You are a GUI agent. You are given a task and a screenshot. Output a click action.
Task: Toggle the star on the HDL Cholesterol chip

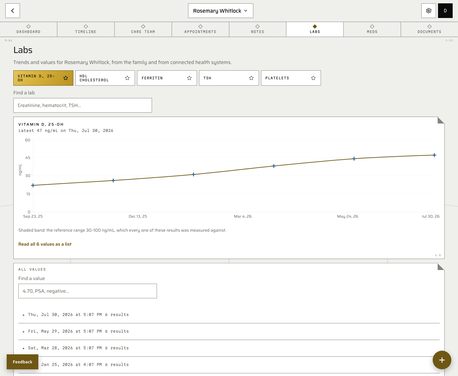coord(127,78)
